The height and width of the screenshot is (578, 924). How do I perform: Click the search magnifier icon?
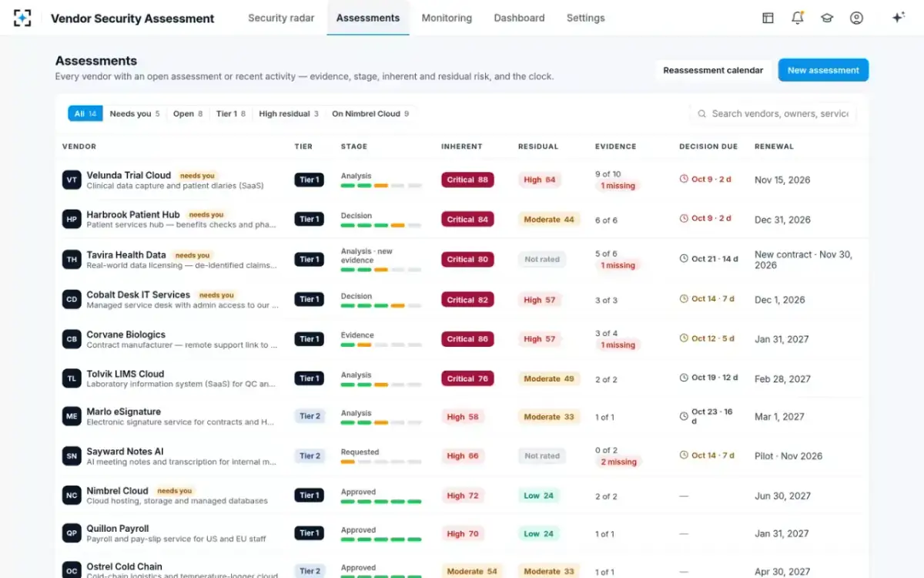[701, 113]
